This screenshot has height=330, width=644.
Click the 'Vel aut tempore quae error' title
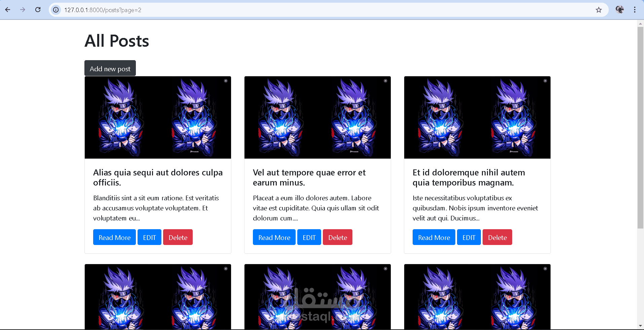(x=309, y=177)
